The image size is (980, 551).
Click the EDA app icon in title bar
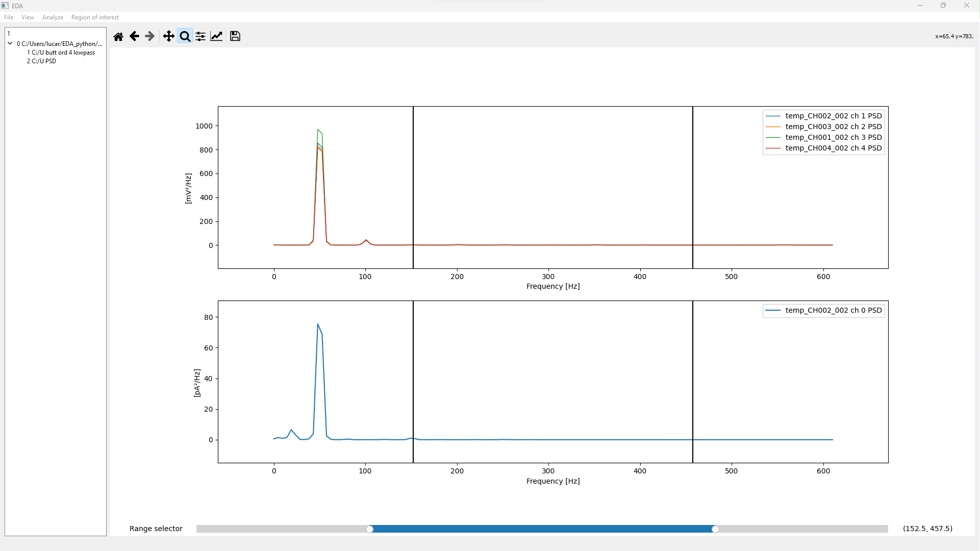[x=5, y=6]
